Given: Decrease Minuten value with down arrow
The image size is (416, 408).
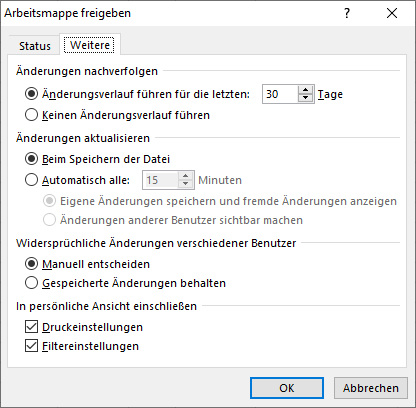Looking at the screenshot, I should pyautogui.click(x=185, y=184).
